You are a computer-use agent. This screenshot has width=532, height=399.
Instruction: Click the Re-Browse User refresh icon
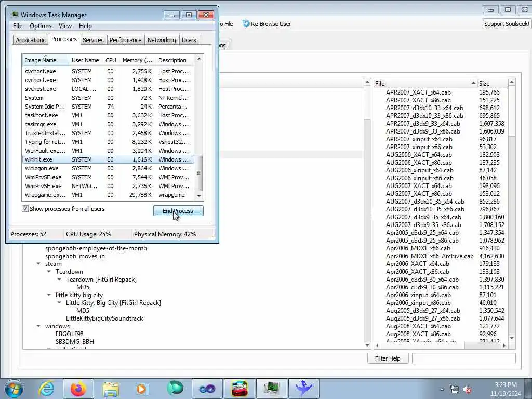point(246,23)
